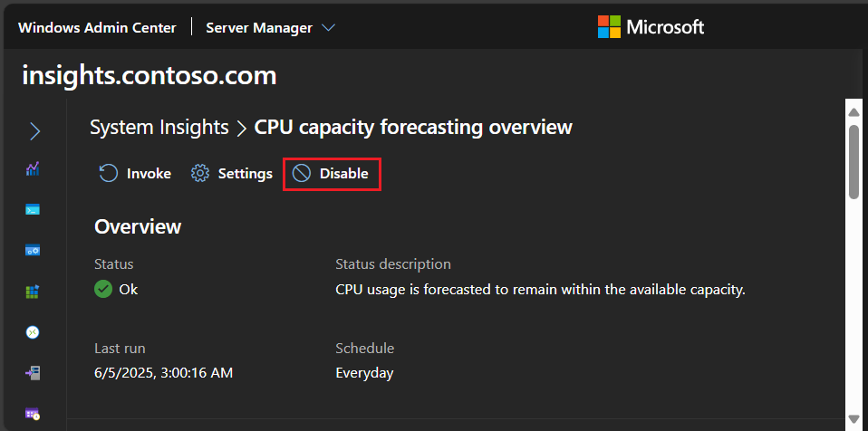The width and height of the screenshot is (868, 431).
Task: Open the System Insights chart icon
Action: click(33, 168)
